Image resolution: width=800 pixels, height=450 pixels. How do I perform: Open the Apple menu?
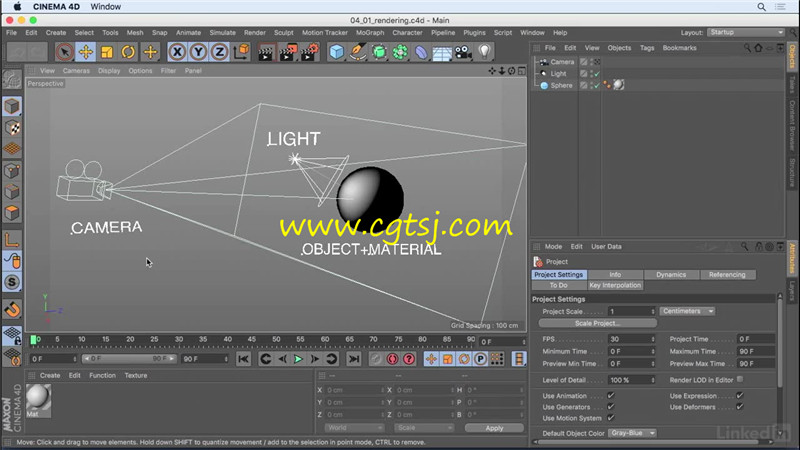pyautogui.click(x=17, y=7)
